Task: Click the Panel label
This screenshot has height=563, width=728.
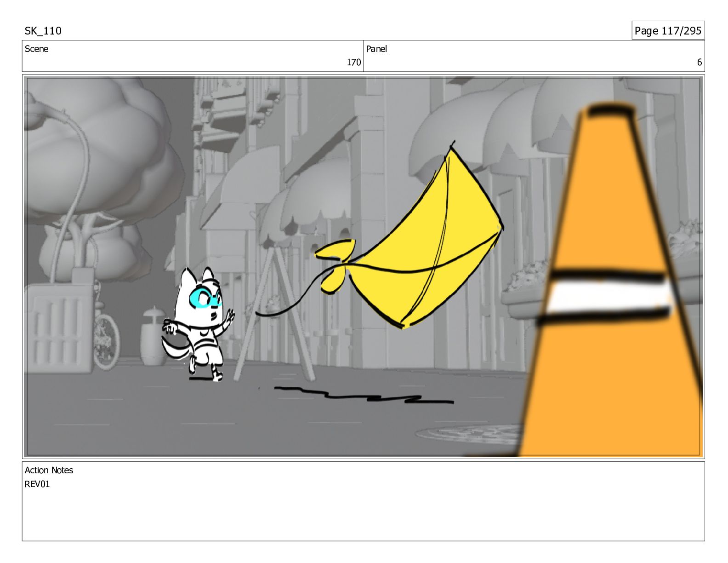Action: (376, 49)
